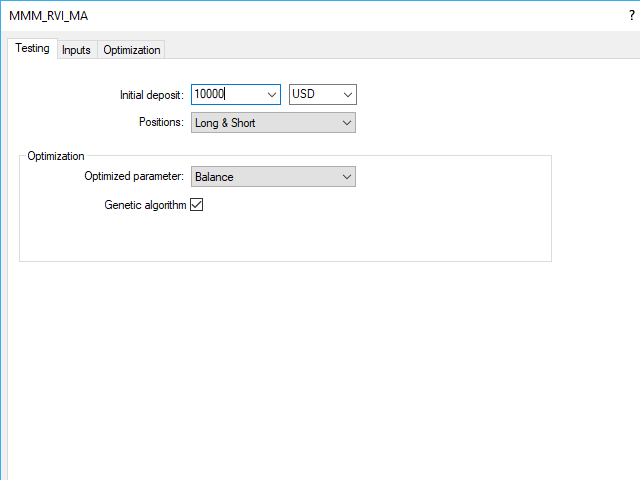Click the MMM_RVI_MA window title
Screen dimensions: 640x480
pos(40,15)
